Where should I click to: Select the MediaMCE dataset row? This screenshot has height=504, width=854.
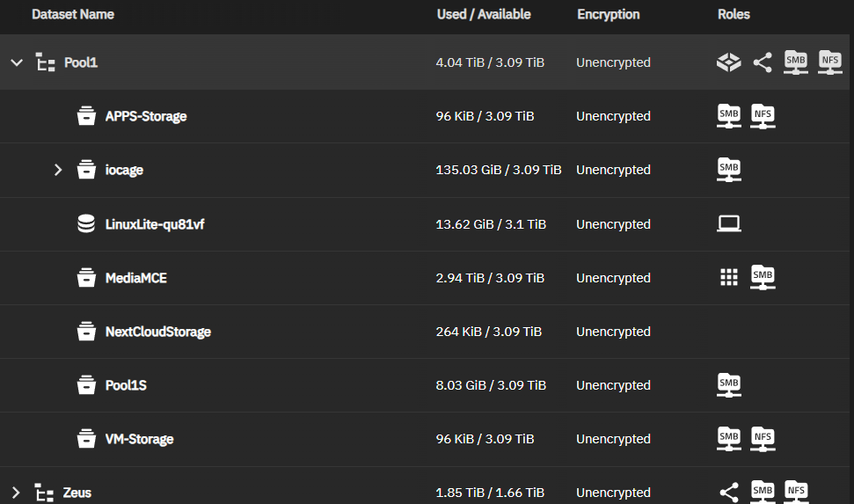pos(135,278)
